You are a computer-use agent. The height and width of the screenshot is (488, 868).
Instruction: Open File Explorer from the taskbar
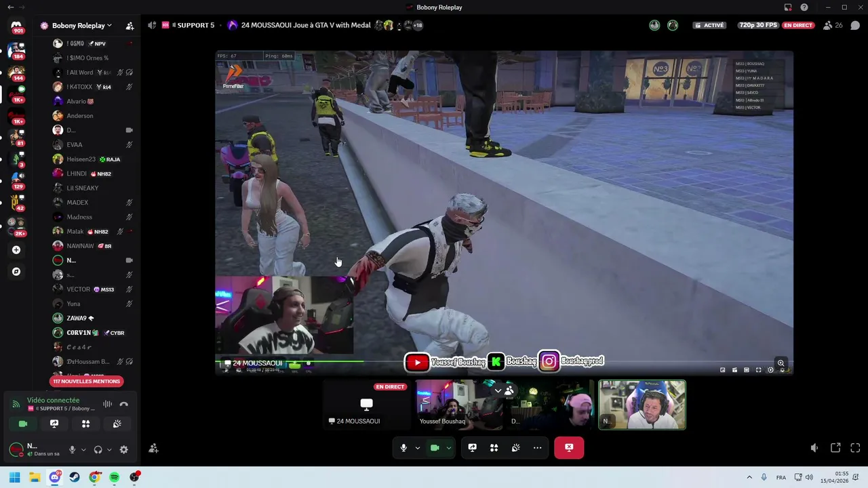(x=35, y=477)
